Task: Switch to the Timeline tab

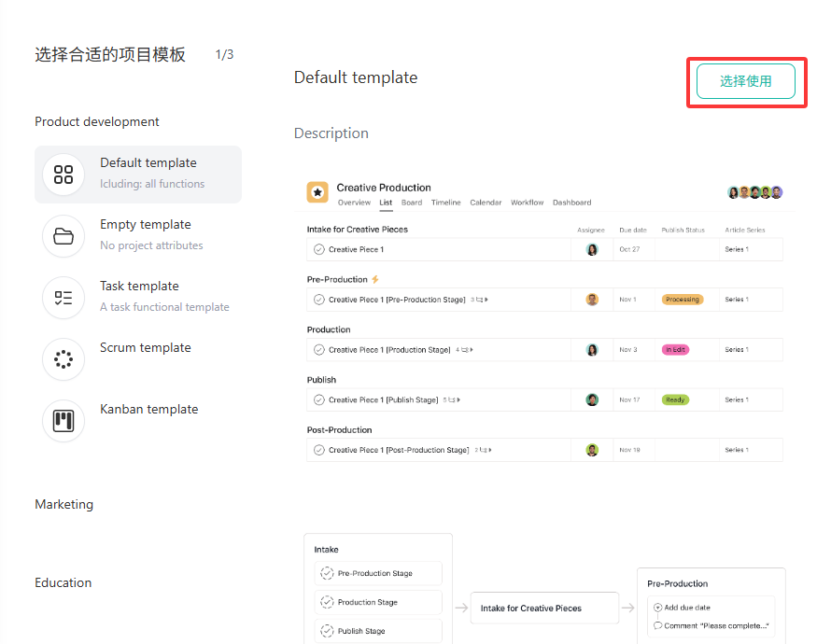Action: click(x=446, y=203)
